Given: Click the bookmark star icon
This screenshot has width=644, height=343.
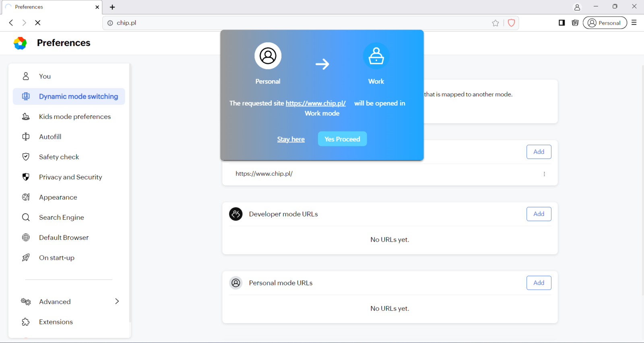Looking at the screenshot, I should [495, 23].
